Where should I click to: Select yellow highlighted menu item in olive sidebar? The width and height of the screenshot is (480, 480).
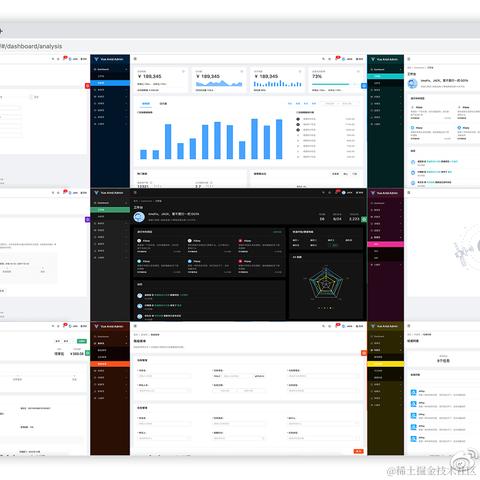tap(385, 364)
